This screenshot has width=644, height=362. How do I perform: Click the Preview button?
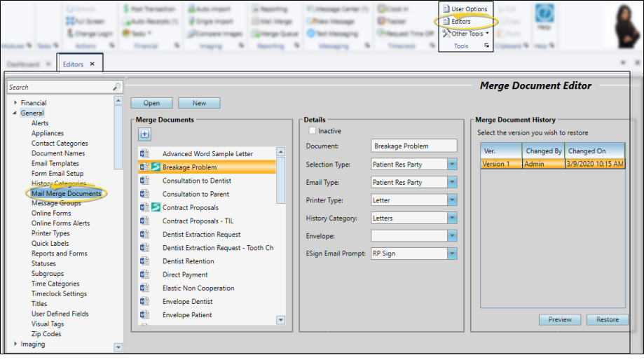tap(559, 320)
